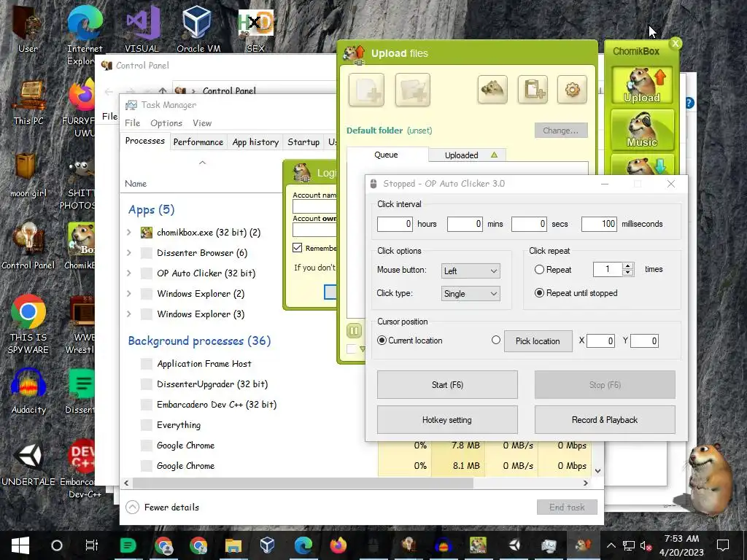This screenshot has width=747, height=560.
Task: Click the ChomikBox Upload hamster button
Action: [x=642, y=85]
